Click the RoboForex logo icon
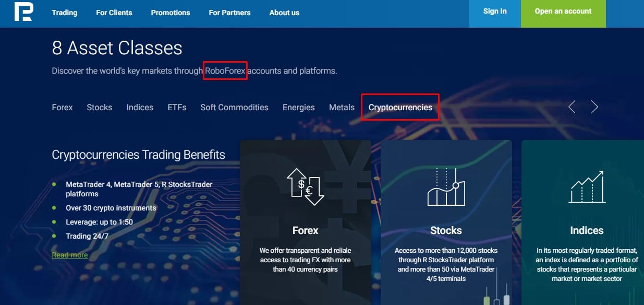644x305 pixels. click(23, 11)
